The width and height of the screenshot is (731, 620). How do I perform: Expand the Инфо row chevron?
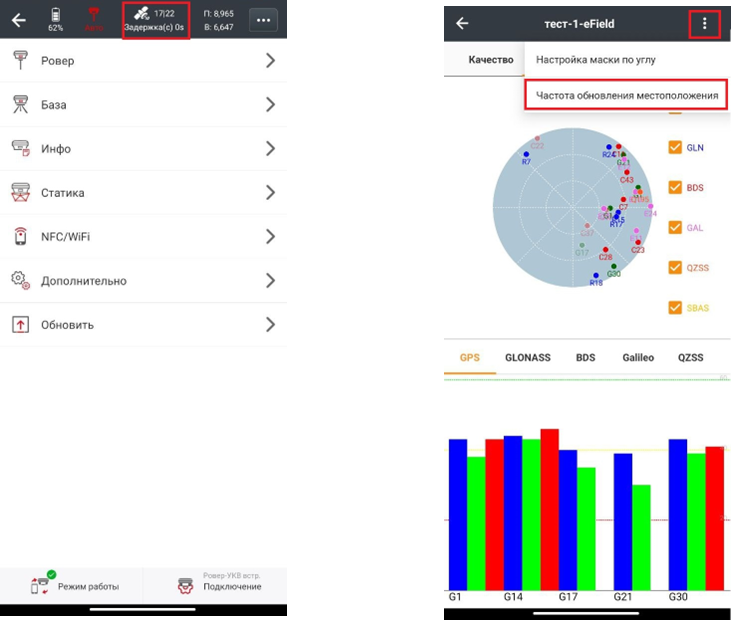tap(270, 148)
